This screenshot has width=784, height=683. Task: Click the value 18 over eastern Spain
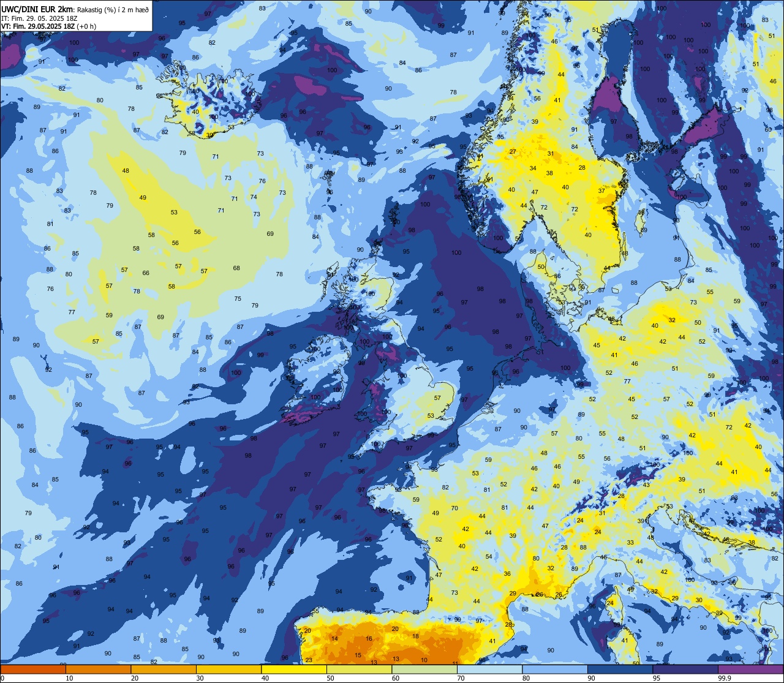(x=415, y=636)
